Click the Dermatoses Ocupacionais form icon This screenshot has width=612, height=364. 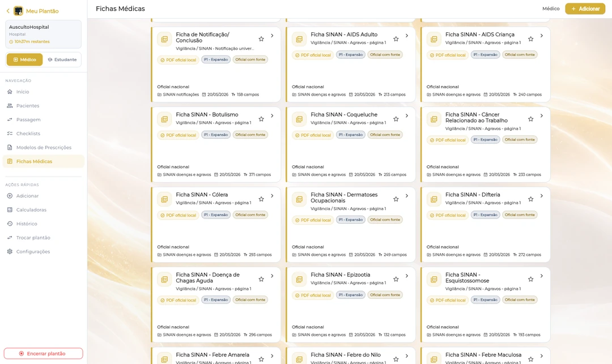click(299, 199)
